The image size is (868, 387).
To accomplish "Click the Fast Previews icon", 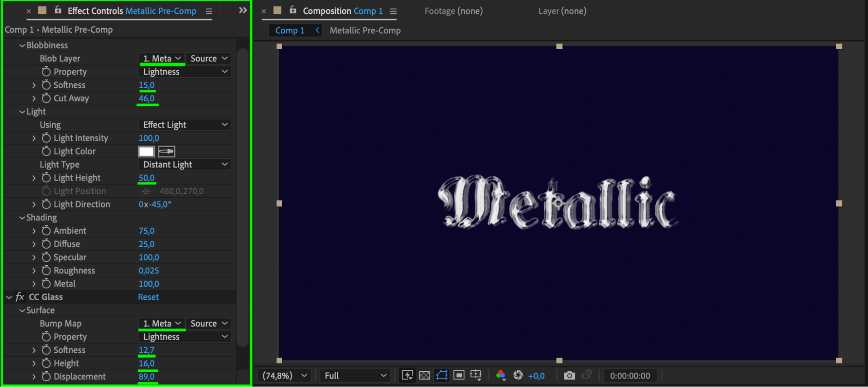I will [x=407, y=375].
